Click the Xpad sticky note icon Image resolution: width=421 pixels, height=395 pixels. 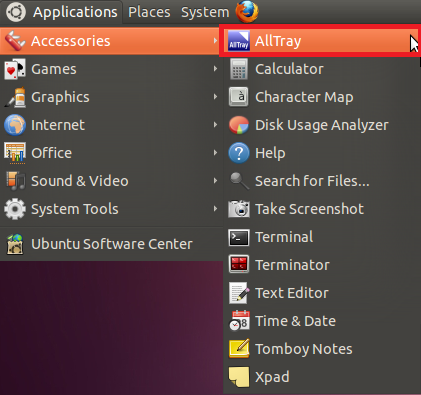coord(239,377)
